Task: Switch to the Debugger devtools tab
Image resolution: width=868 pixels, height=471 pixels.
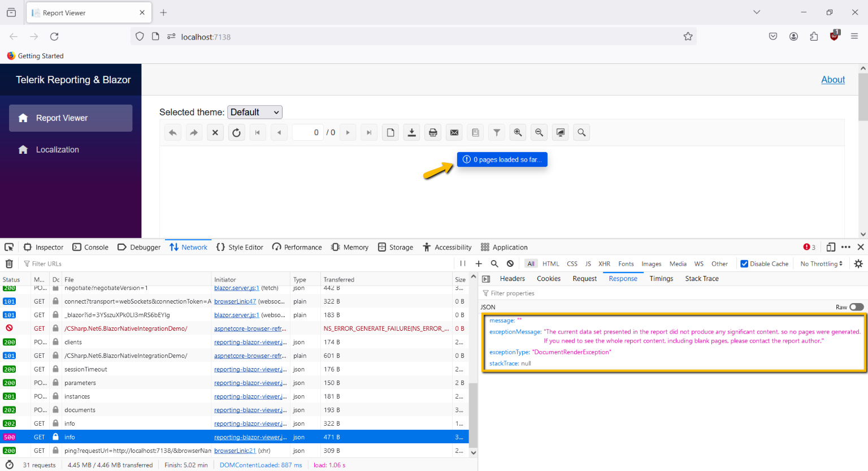Action: pos(139,247)
